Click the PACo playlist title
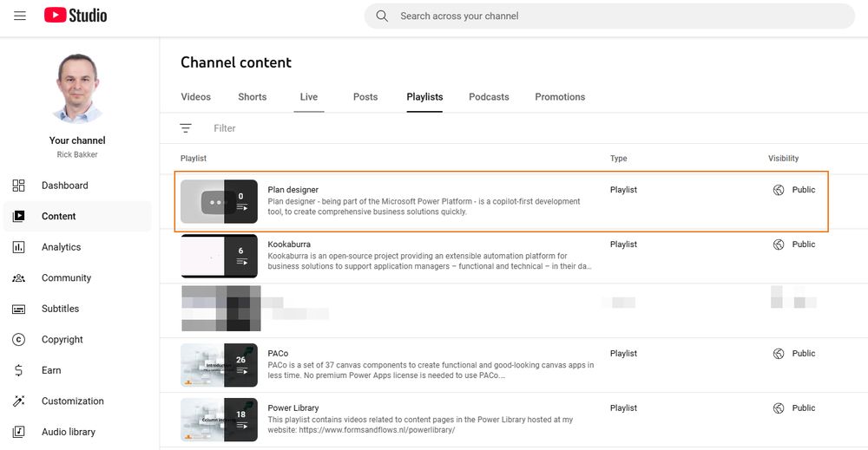The height and width of the screenshot is (450, 868). [278, 353]
